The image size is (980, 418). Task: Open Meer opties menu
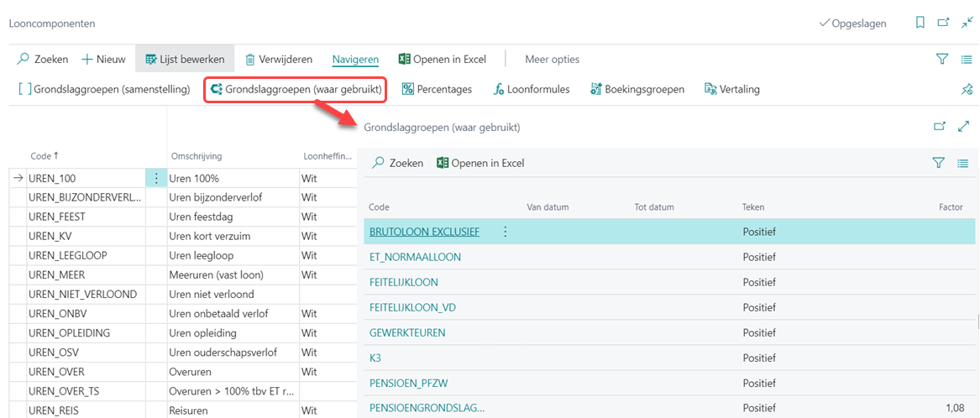pos(552,60)
